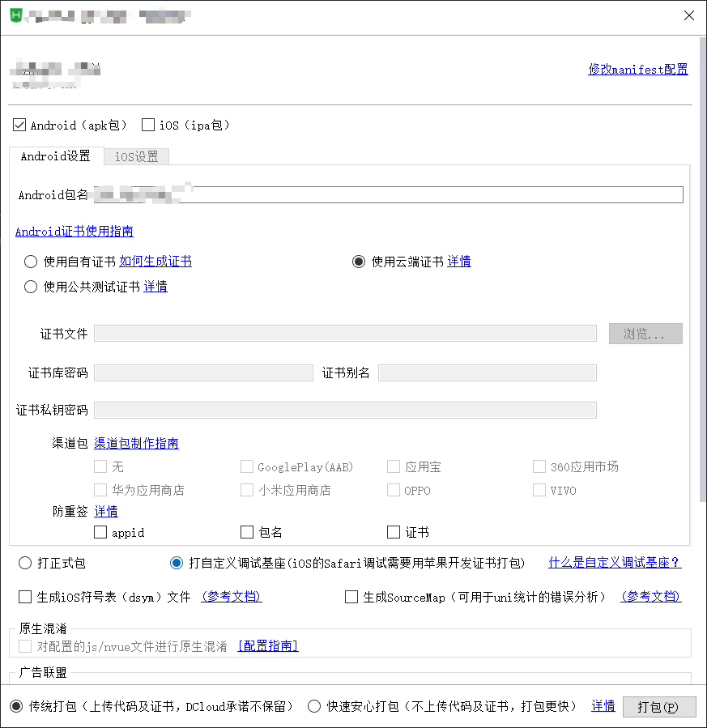Switch to the iOS设置 tab
Viewport: 707px width, 728px height.
[x=136, y=156]
